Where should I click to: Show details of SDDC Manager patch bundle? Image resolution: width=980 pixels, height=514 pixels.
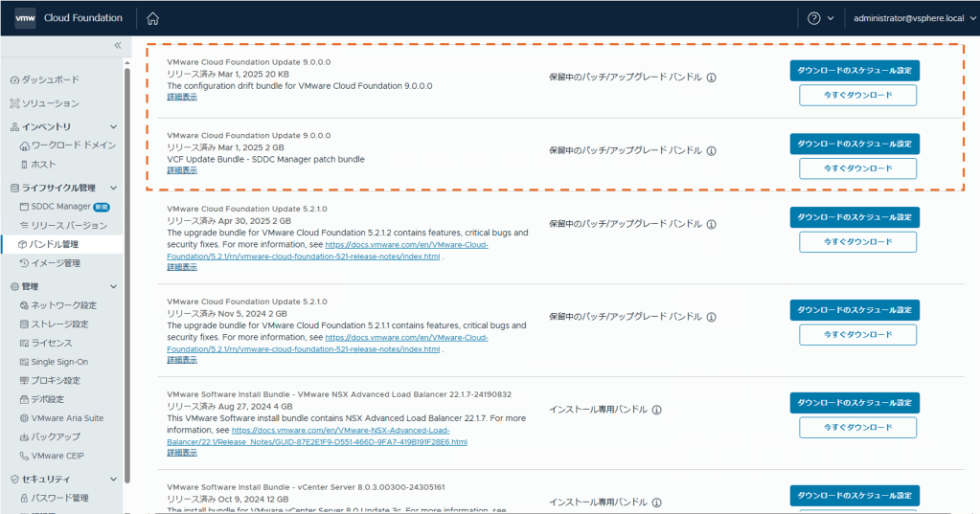(182, 169)
